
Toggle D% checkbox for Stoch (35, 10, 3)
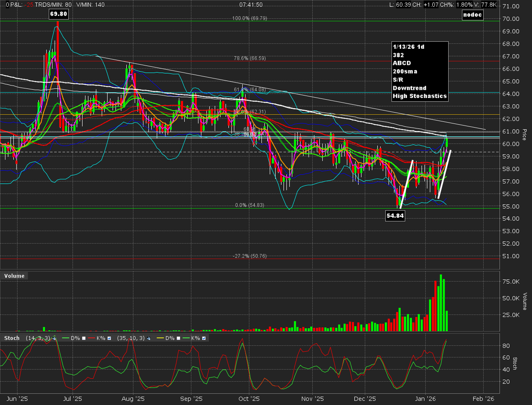[x=178, y=338]
